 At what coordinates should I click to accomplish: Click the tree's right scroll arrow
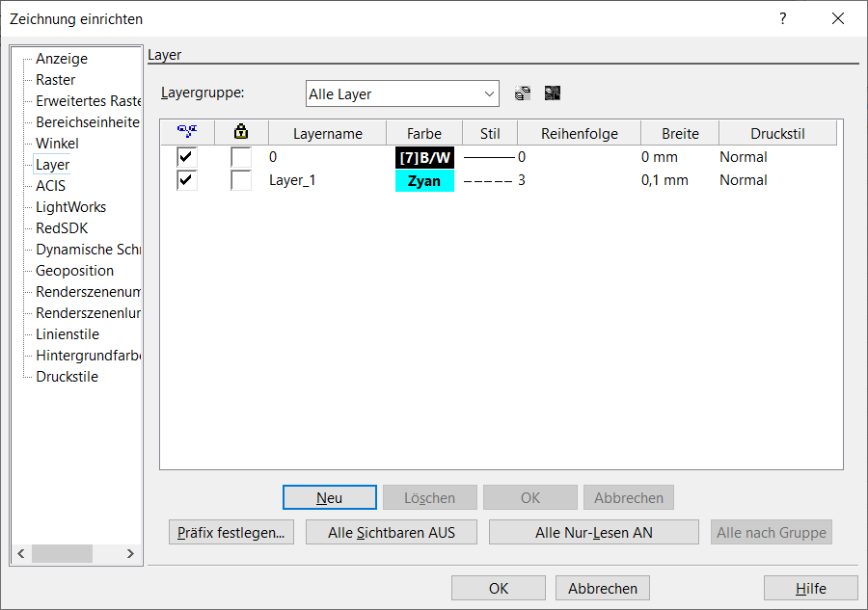130,553
